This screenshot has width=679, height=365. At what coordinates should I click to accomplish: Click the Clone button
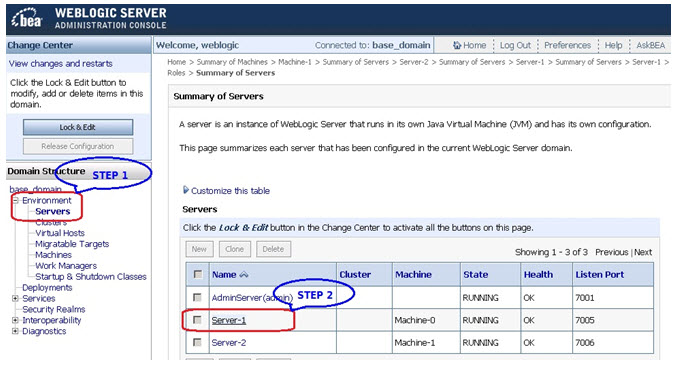[x=235, y=249]
